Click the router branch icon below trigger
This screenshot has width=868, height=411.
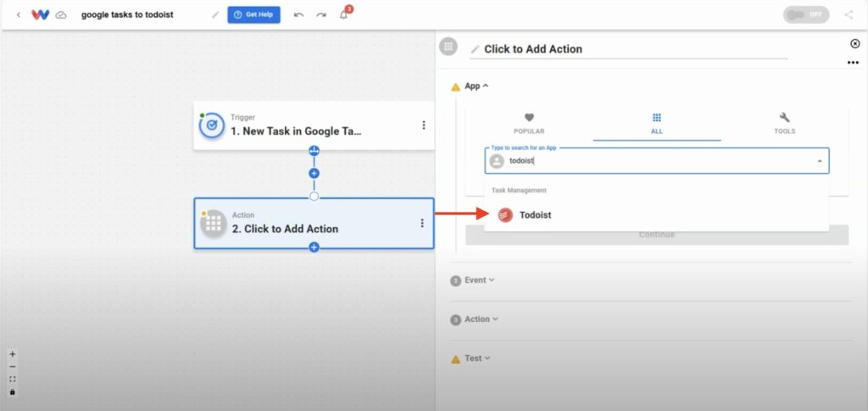click(314, 151)
